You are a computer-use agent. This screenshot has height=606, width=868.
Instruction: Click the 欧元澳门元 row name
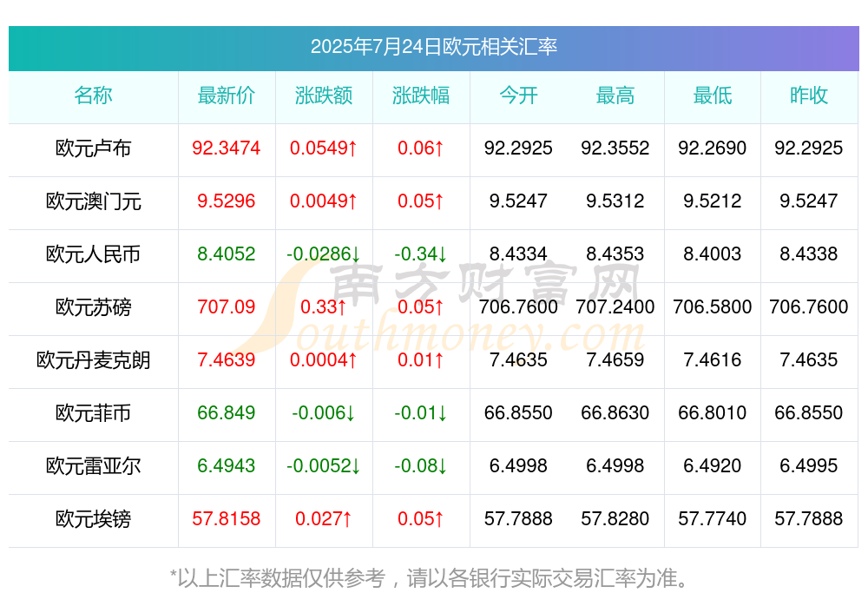click(x=93, y=201)
